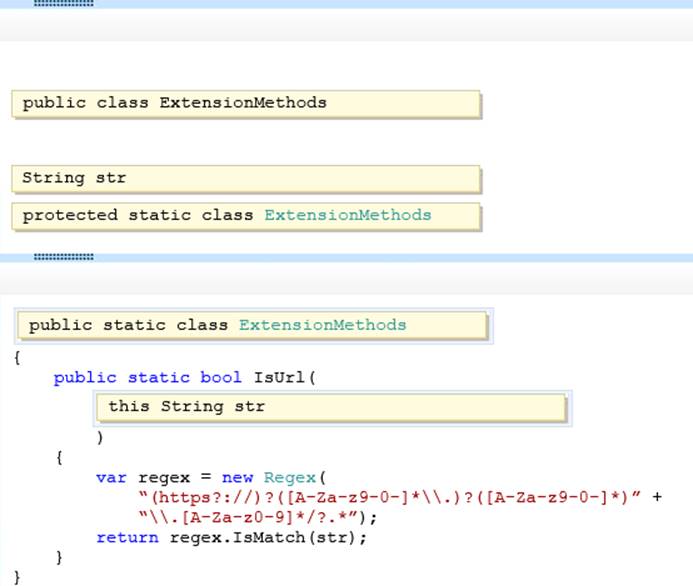693x586 pixels.
Task: Click the light blue divider bar at top
Action: (400, 4)
